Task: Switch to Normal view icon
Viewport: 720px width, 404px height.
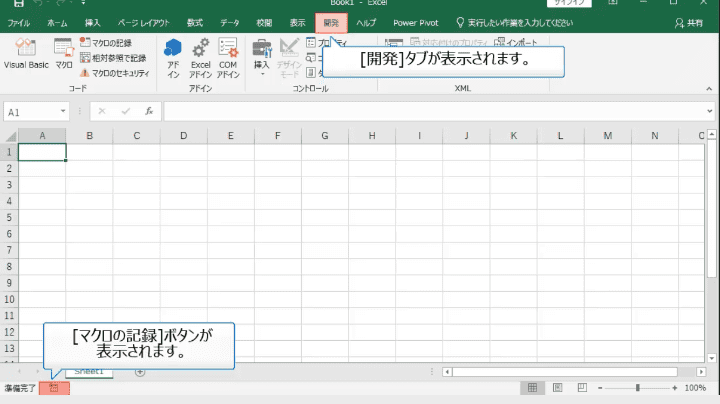Action: tap(532, 388)
